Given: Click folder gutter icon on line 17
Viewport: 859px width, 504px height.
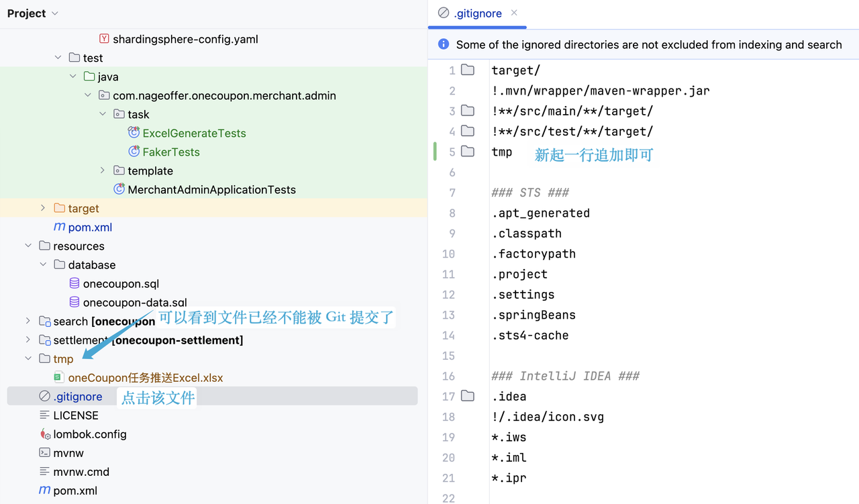Looking at the screenshot, I should tap(468, 396).
